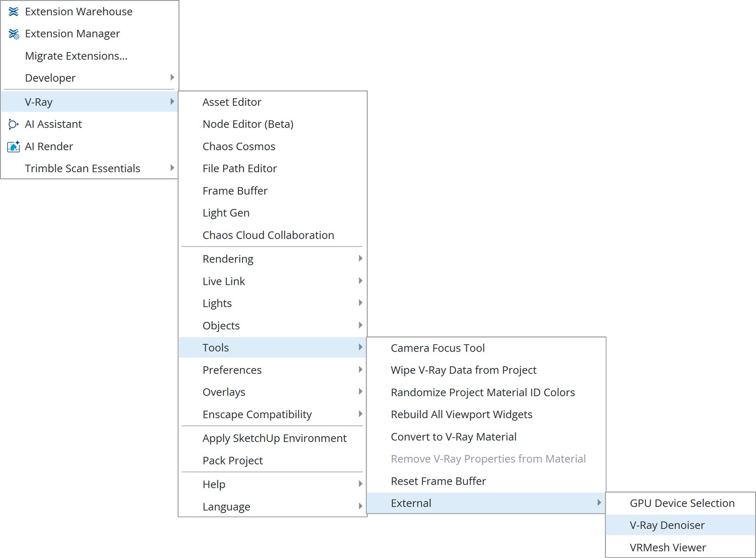Open Light Gen
This screenshot has height=558, width=756.
pos(273,213)
